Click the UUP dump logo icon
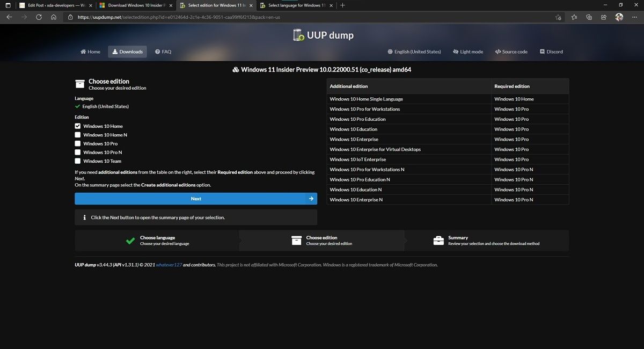644x349 pixels. point(298,35)
